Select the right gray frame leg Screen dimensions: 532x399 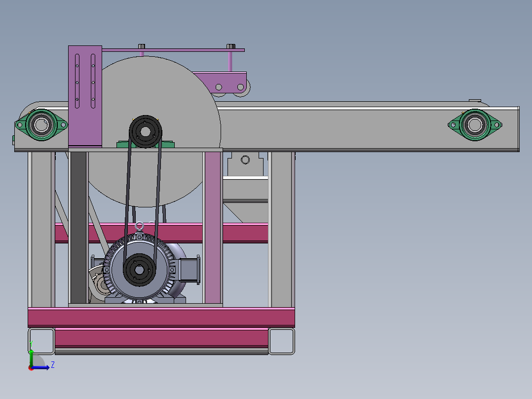[281, 230]
